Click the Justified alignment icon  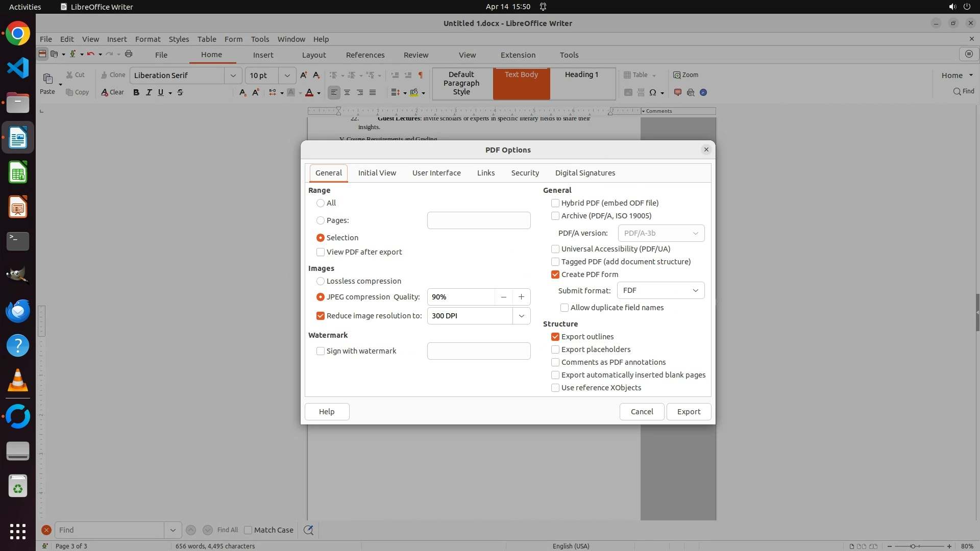(x=373, y=92)
